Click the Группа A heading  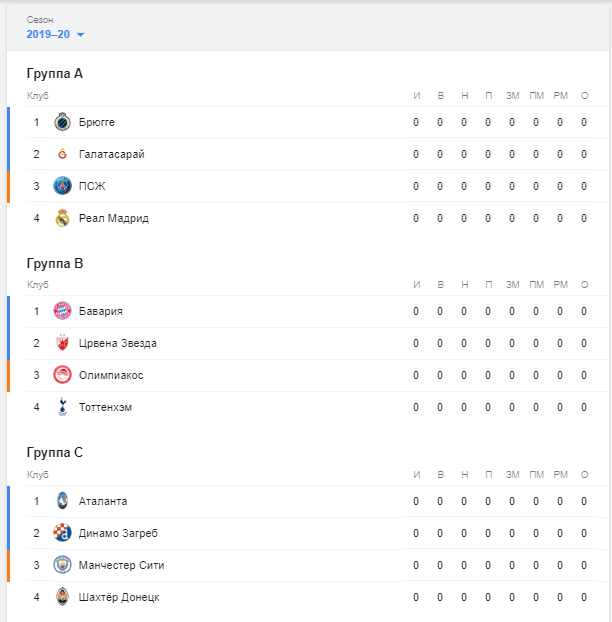(55, 73)
